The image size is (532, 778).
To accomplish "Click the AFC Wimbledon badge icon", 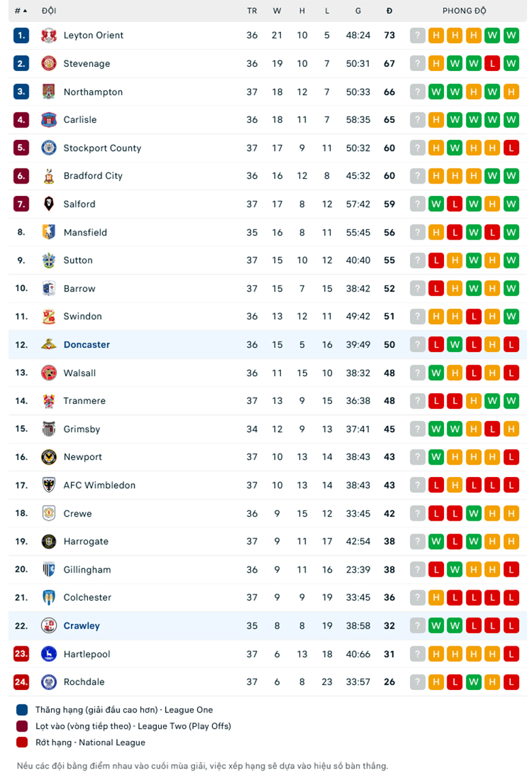I will pyautogui.click(x=48, y=485).
